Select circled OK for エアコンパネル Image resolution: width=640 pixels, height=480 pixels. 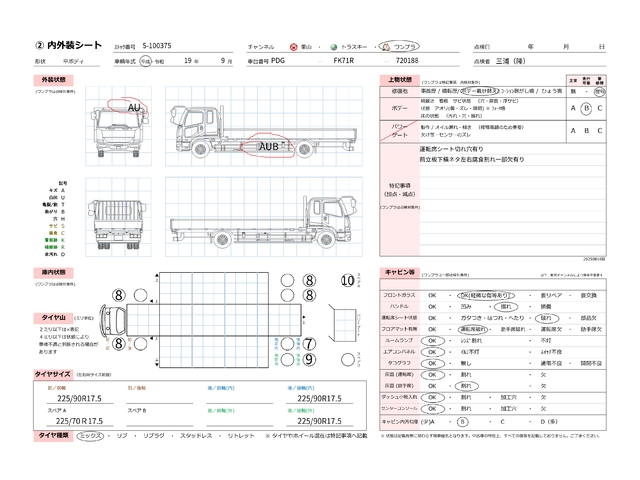pyautogui.click(x=432, y=352)
